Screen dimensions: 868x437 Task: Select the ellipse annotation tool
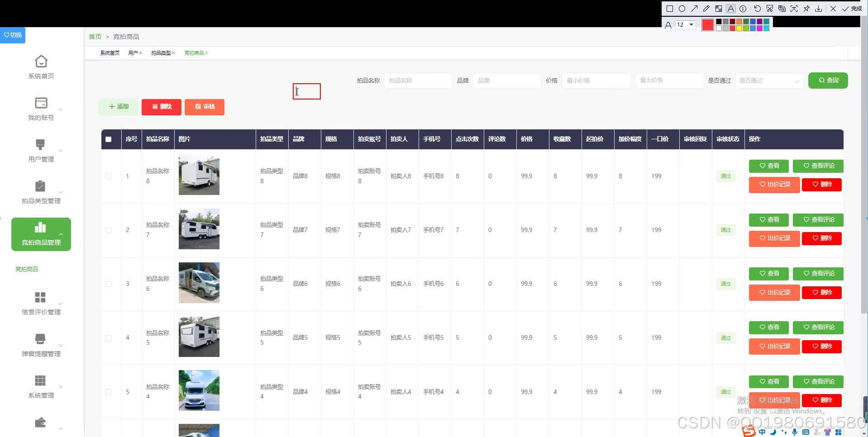(x=682, y=9)
